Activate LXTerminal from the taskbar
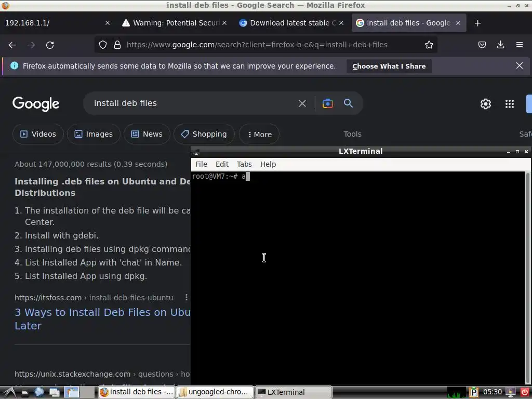The width and height of the screenshot is (532, 399). 294,392
